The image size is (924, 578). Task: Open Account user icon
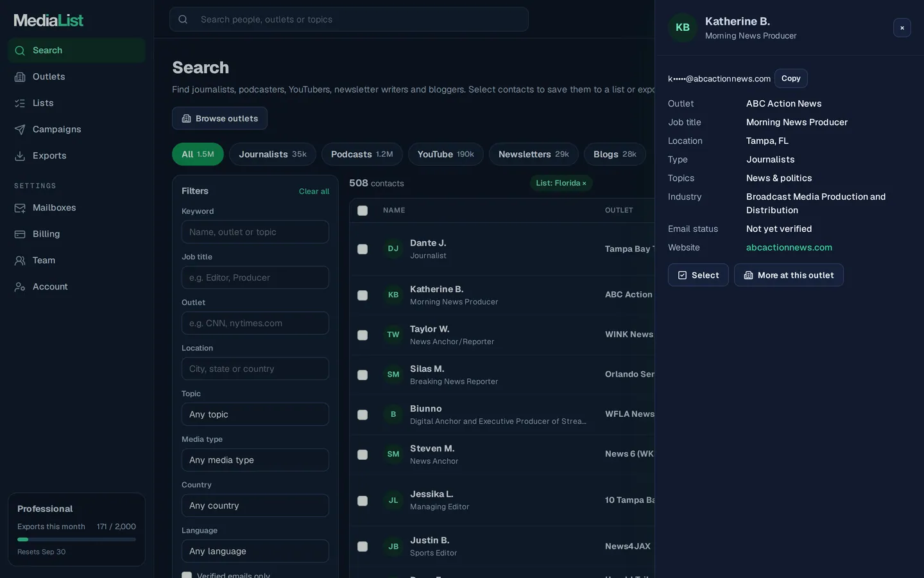coord(20,286)
